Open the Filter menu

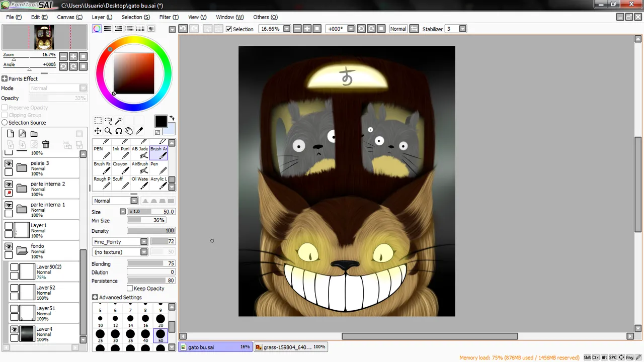pos(169,17)
